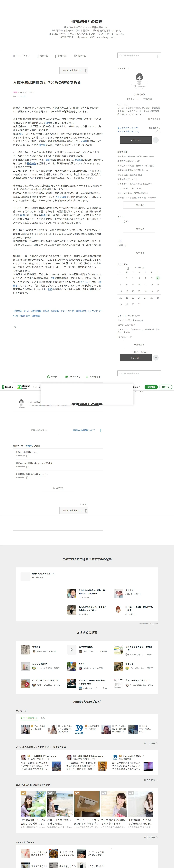Open hashtag #マイクロ波
174x868 pixels.
coord(68,311)
